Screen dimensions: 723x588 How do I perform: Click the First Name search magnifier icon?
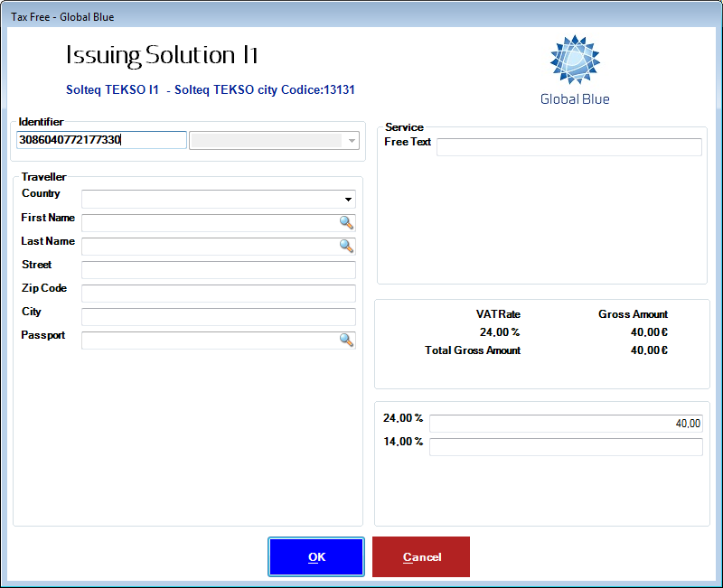pos(346,222)
